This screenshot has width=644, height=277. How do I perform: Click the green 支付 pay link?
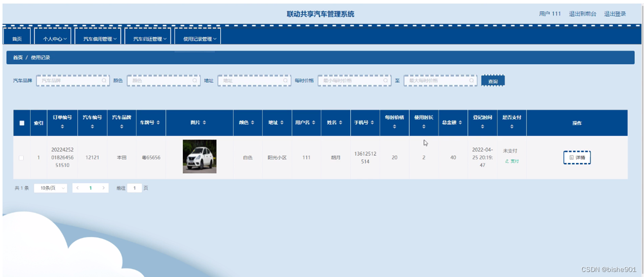click(511, 161)
